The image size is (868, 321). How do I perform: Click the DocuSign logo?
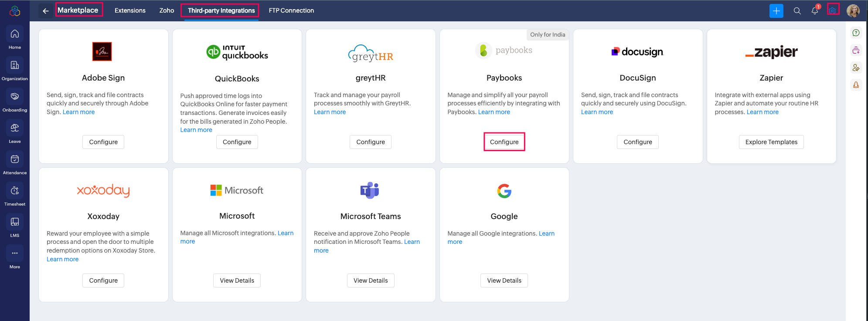tap(638, 52)
